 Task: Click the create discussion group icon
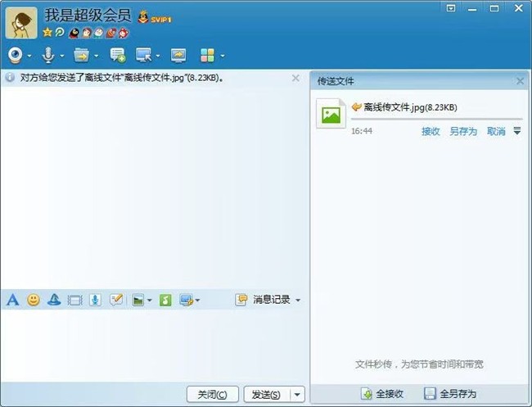117,55
